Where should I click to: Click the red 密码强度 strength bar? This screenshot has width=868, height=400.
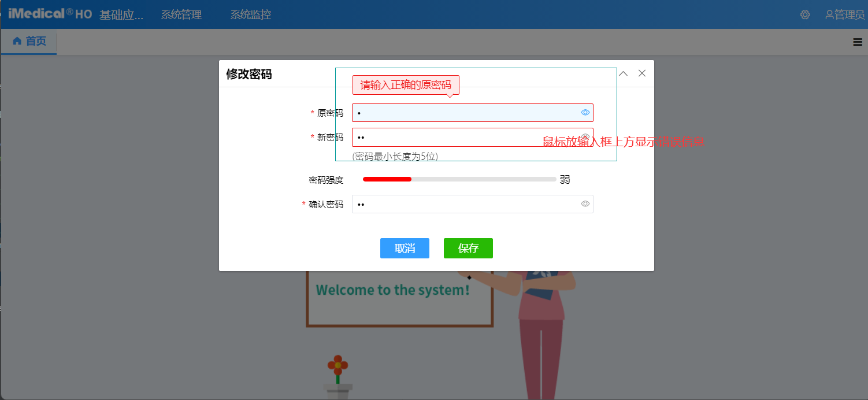[387, 179]
